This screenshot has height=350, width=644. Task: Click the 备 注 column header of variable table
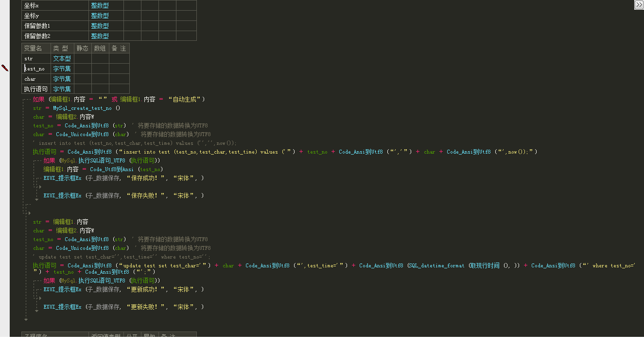point(119,48)
